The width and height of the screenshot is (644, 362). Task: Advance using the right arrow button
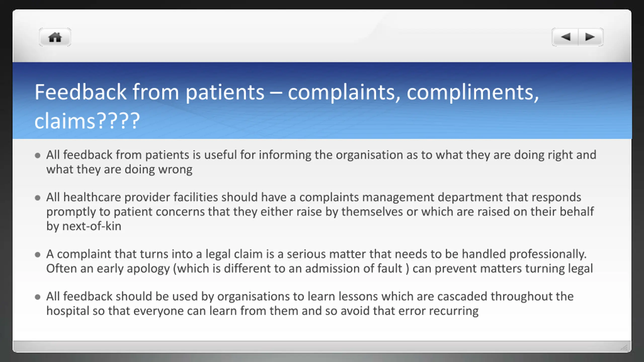[x=591, y=37]
